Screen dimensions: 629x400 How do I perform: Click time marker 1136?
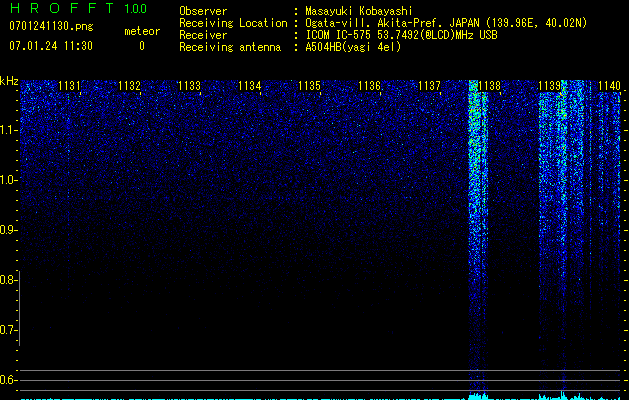[x=369, y=85]
